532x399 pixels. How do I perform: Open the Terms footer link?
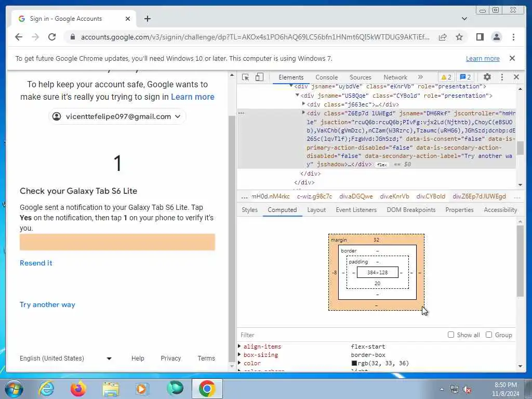[206, 358]
